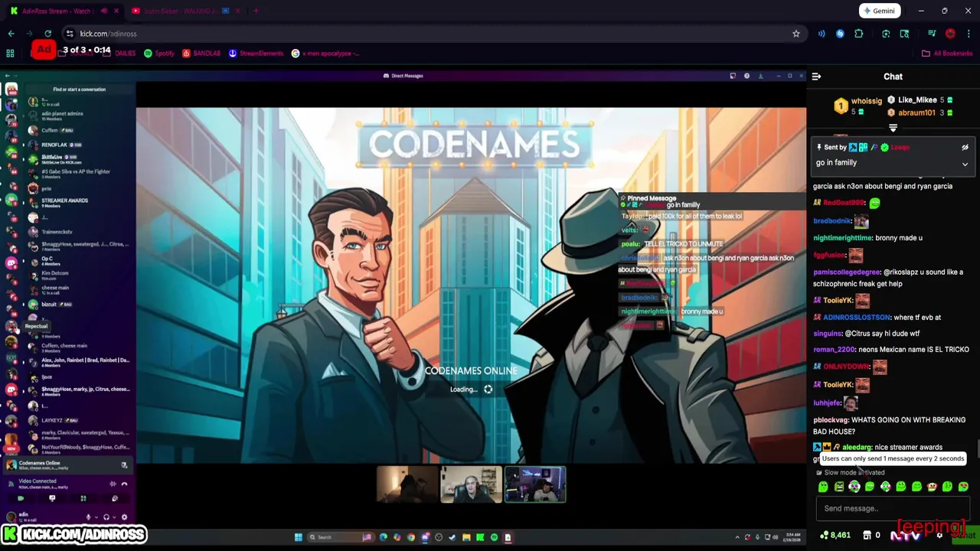Click Discord 'Find or start a conversation'
Image resolution: width=980 pixels, height=551 pixels.
point(80,90)
